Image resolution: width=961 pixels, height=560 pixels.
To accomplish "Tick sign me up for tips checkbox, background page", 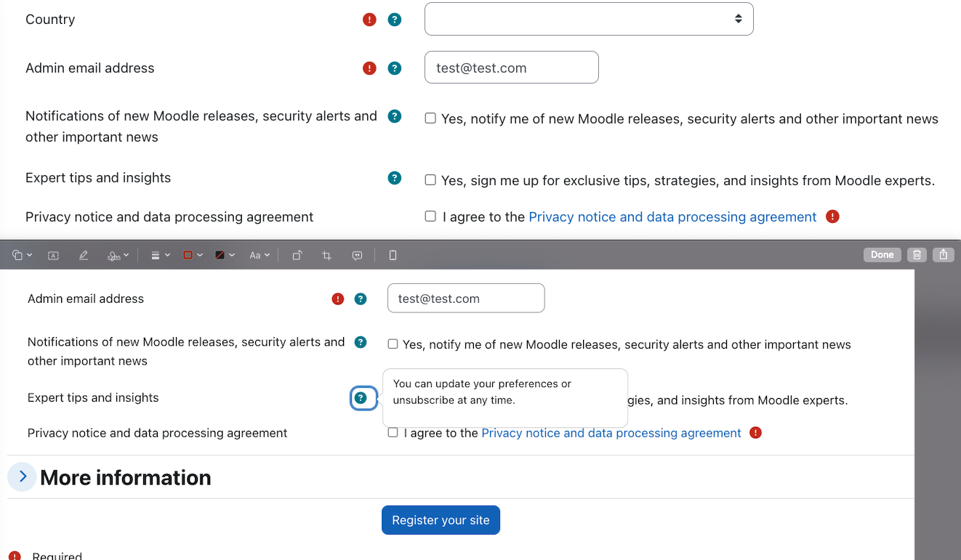I will click(x=430, y=180).
